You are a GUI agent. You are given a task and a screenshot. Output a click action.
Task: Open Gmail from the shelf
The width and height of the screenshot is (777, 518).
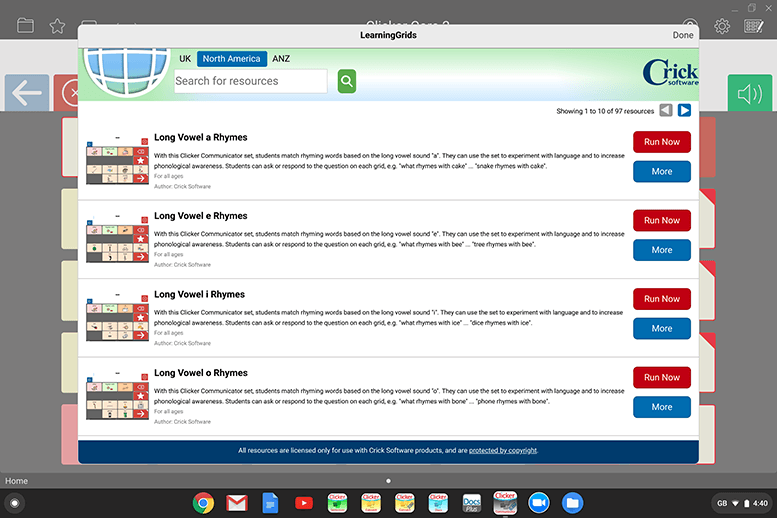click(x=236, y=502)
